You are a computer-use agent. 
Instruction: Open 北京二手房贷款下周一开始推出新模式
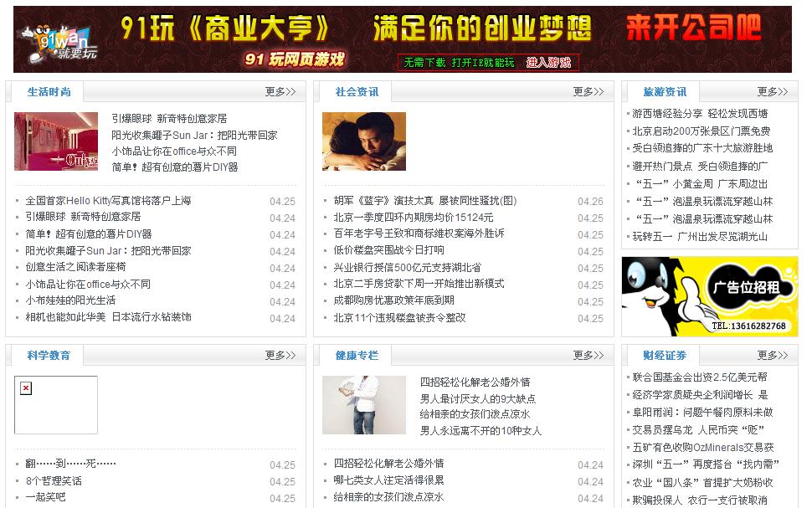419,284
